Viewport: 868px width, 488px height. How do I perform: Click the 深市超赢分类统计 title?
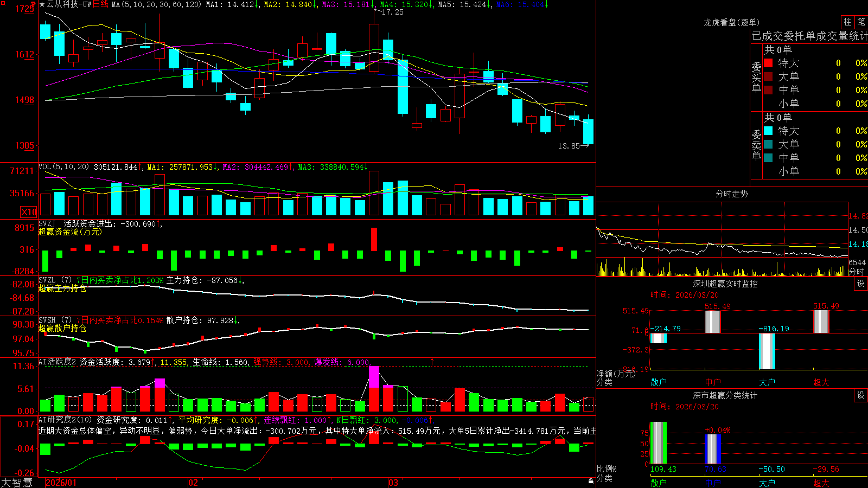(x=725, y=396)
